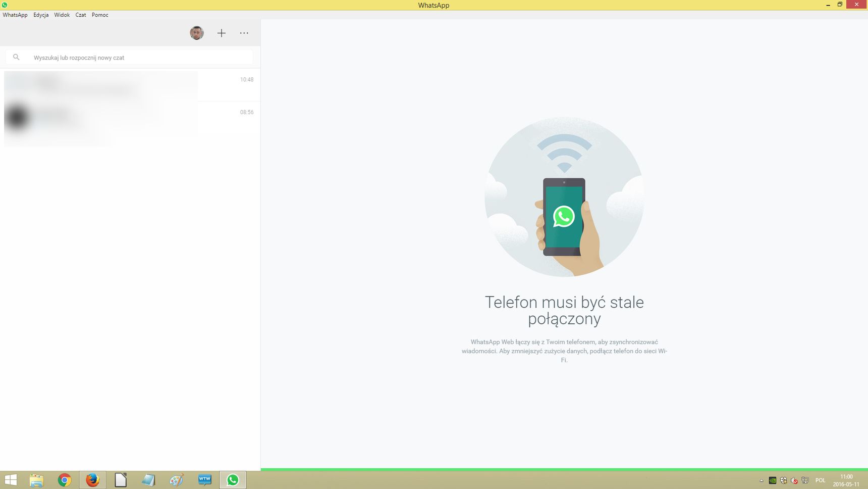The height and width of the screenshot is (489, 868).
Task: Open the WTW app in taskbar
Action: coord(204,480)
